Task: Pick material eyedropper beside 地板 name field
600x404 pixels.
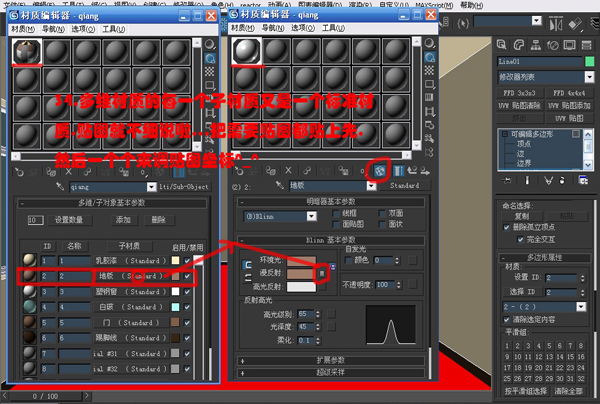Action: [280, 186]
